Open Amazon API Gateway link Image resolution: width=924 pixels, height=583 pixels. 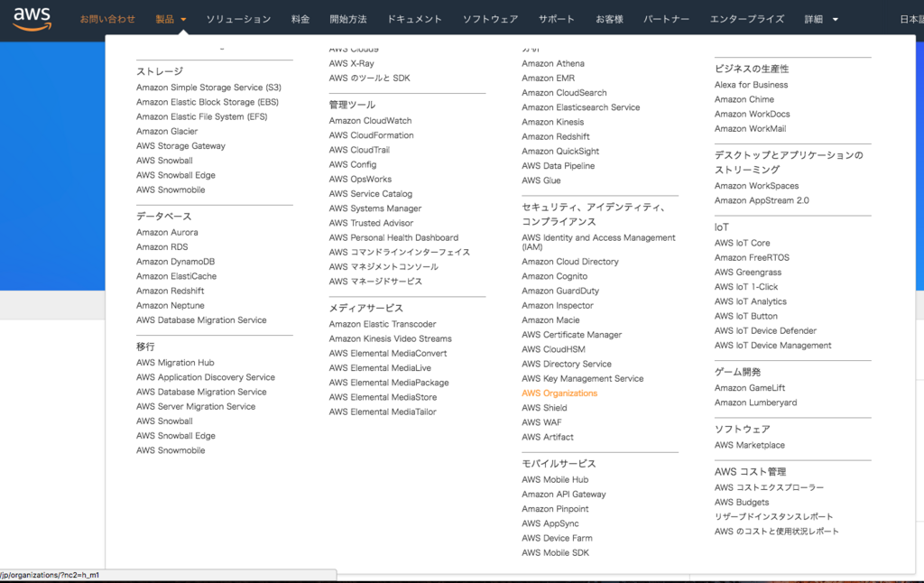pos(563,495)
